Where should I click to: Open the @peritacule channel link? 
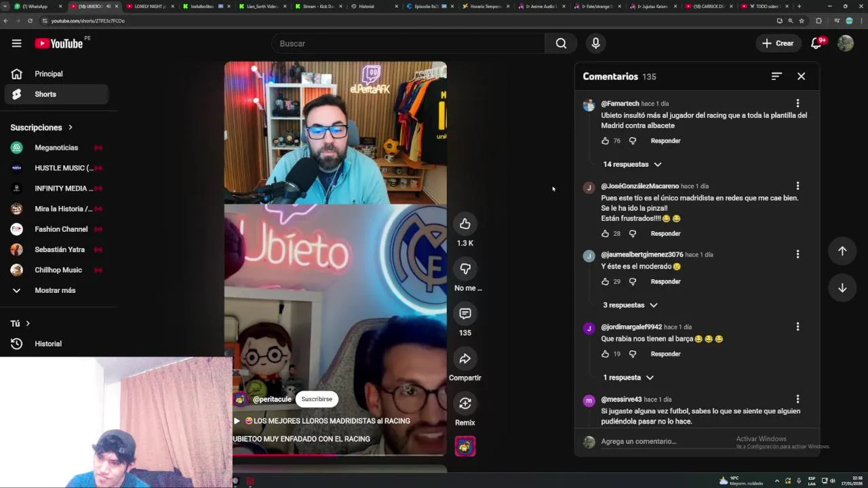coord(272,399)
